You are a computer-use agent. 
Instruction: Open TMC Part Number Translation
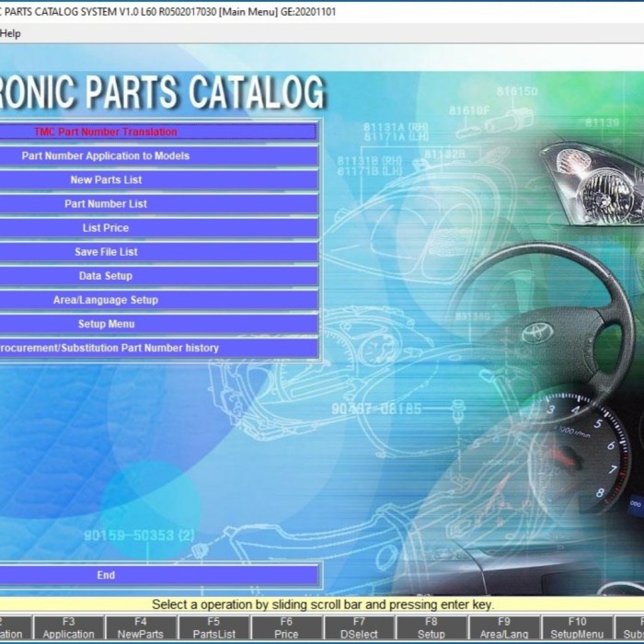point(158,132)
